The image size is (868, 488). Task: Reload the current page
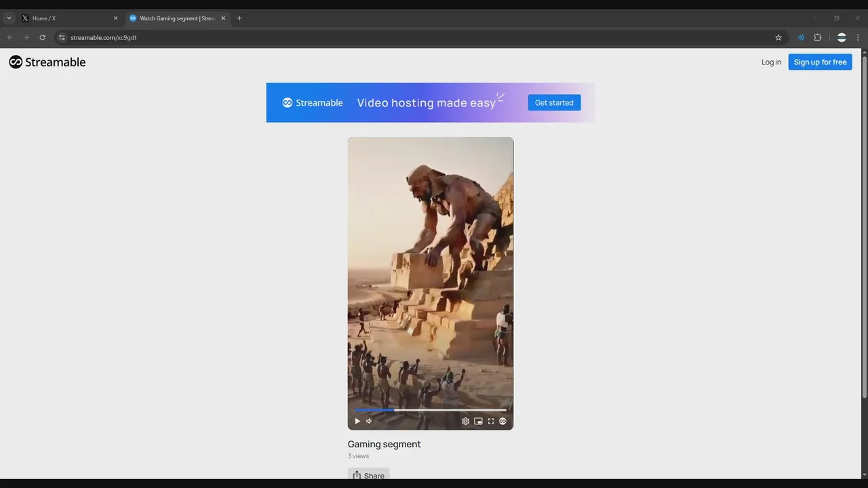coord(42,37)
